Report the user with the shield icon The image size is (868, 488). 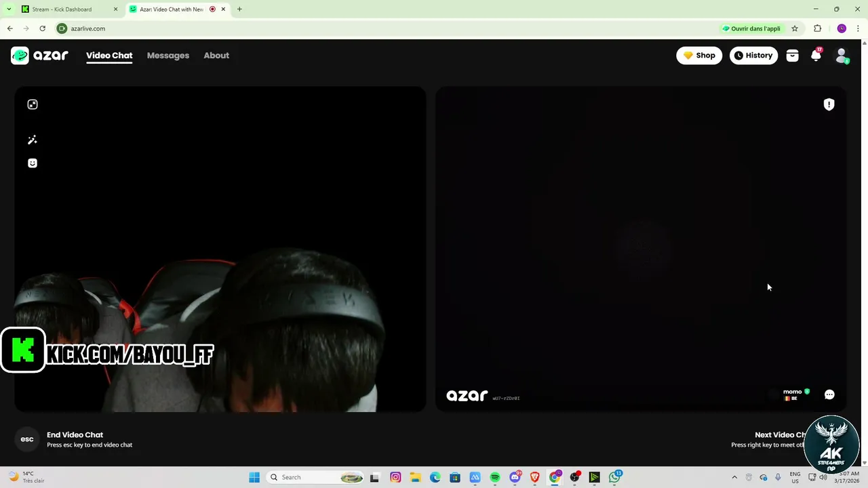pos(829,104)
